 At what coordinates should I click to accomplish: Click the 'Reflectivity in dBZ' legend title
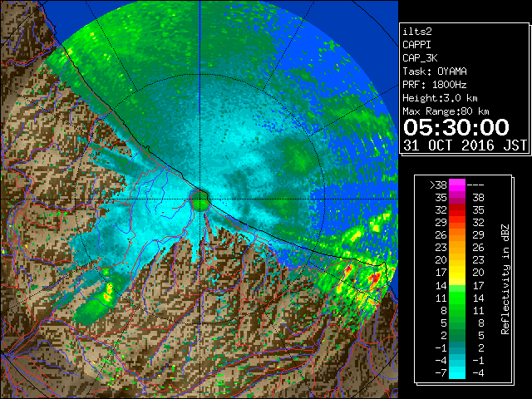505,279
